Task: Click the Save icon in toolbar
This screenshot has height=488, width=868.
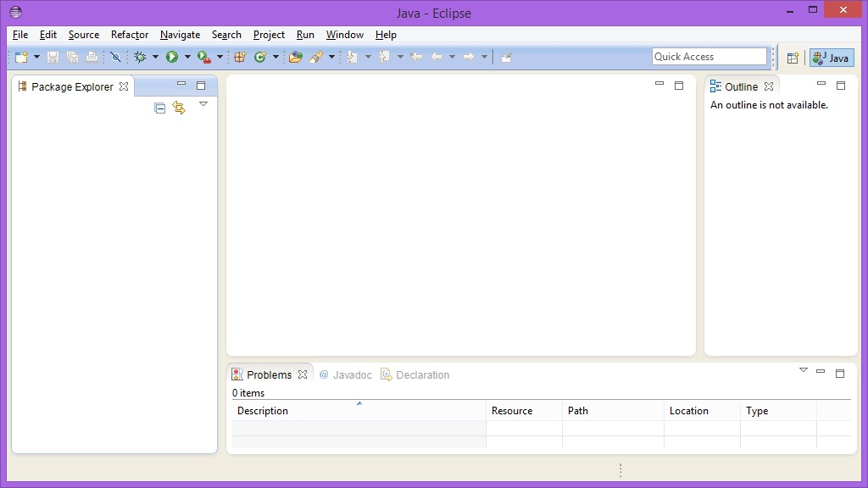Action: [53, 57]
